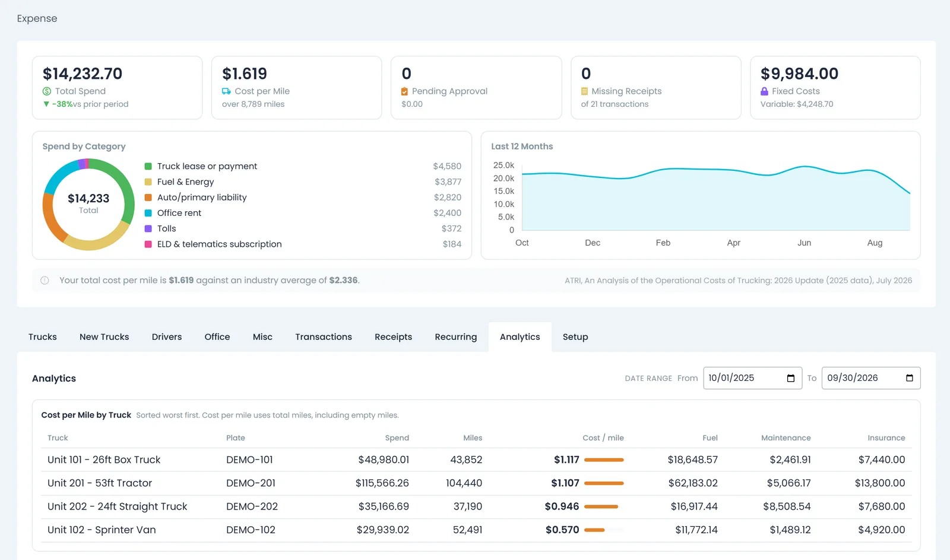
Task: Click the yellow Fuel & Energy swatch
Action: click(148, 182)
